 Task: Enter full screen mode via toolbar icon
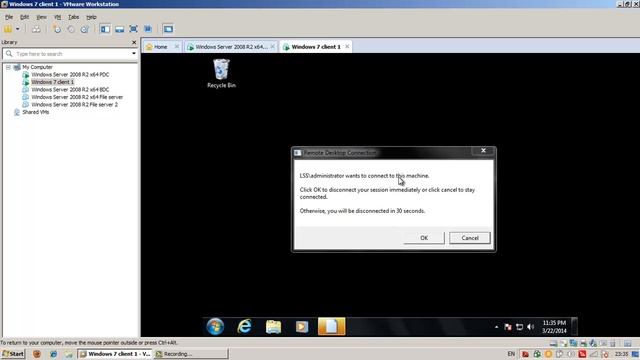(x=133, y=29)
